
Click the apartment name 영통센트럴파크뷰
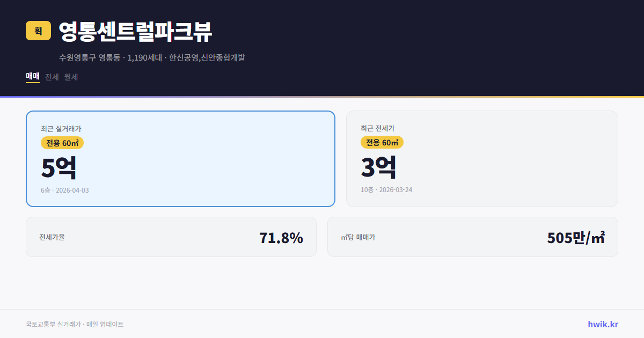point(135,32)
